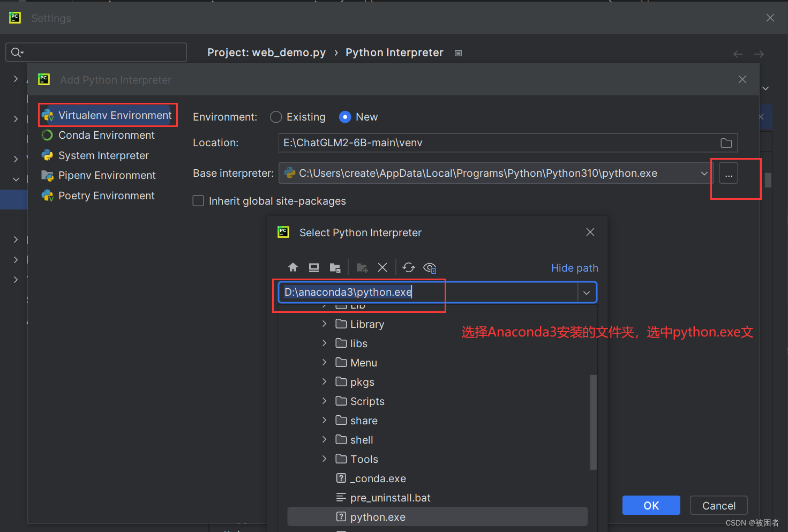This screenshot has height=532, width=788.
Task: Select pre_uninstall.bat file in tree
Action: 437,498
